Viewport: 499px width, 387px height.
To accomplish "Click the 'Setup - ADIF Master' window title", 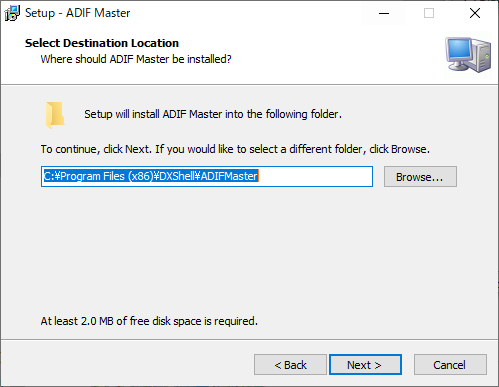I will [78, 13].
